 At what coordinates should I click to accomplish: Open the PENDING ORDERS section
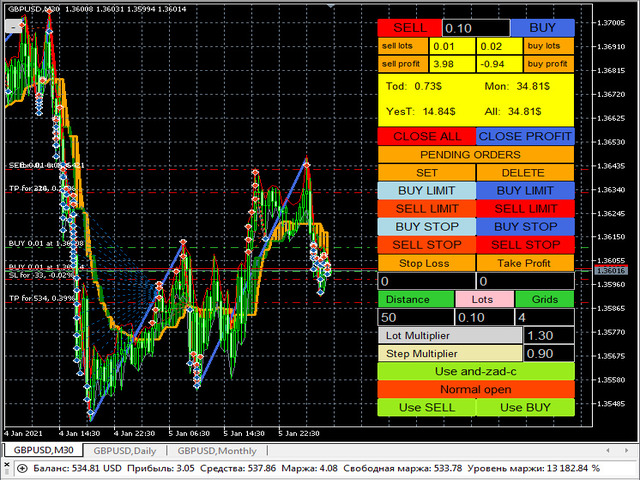point(476,154)
